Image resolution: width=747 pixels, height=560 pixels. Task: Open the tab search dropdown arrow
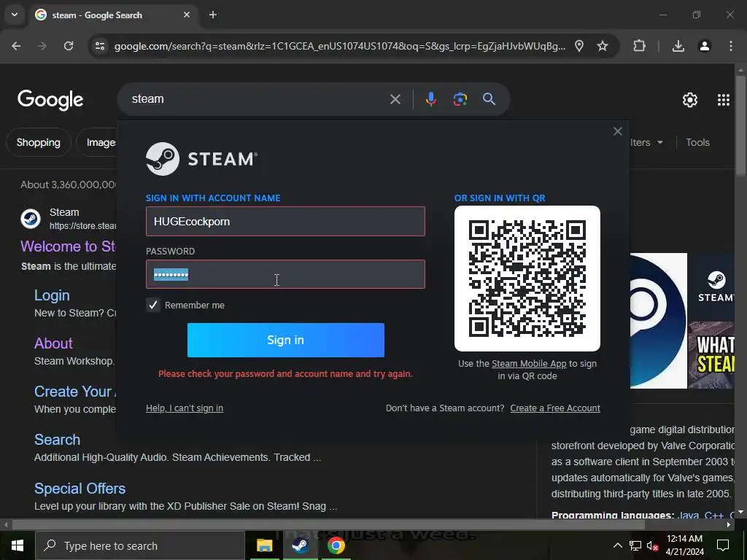tap(15, 15)
